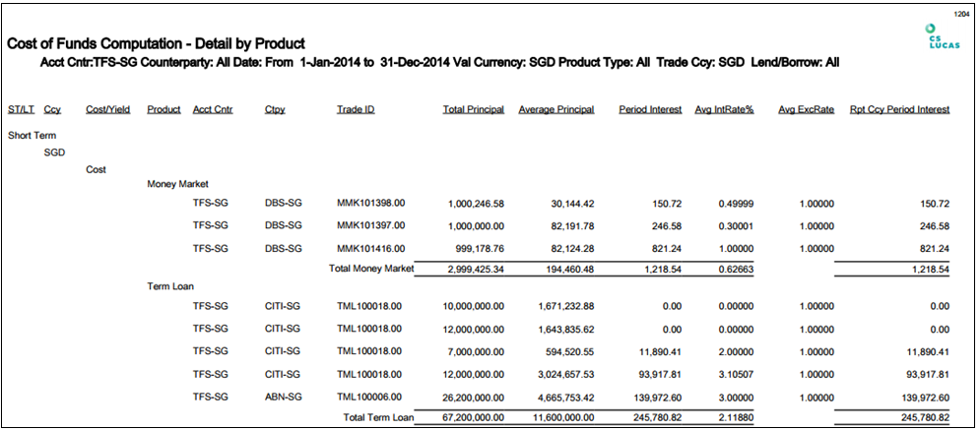
Task: Select the SGD currency group row
Action: (55, 153)
